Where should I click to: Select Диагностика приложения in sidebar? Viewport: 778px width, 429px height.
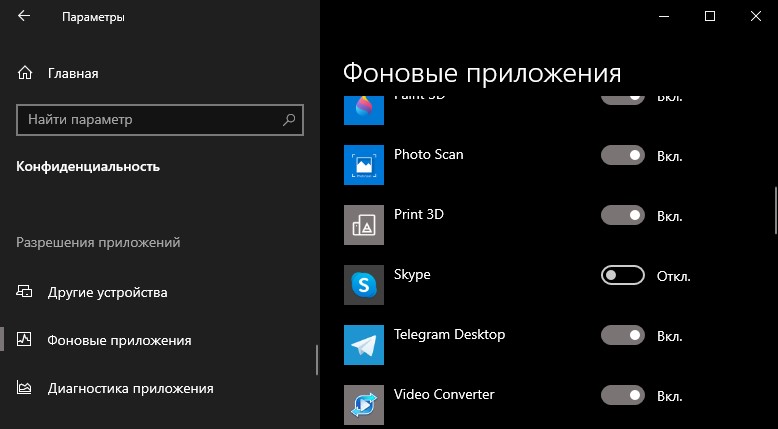[130, 388]
